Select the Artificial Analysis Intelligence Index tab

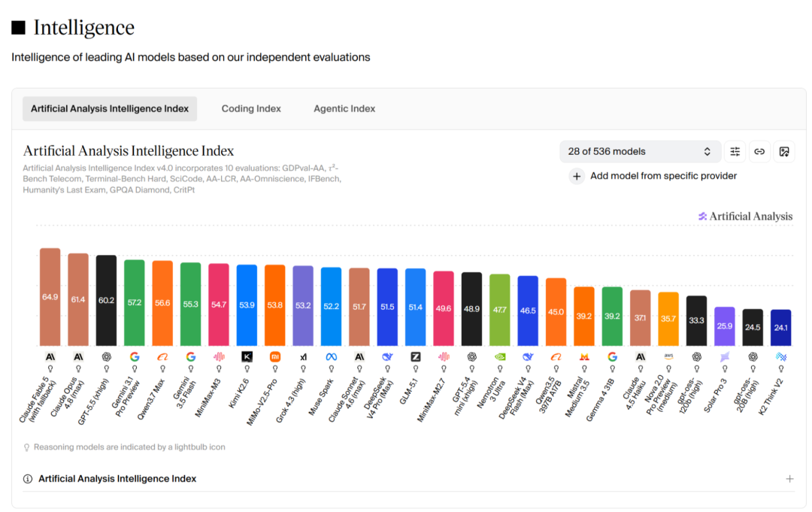point(110,109)
